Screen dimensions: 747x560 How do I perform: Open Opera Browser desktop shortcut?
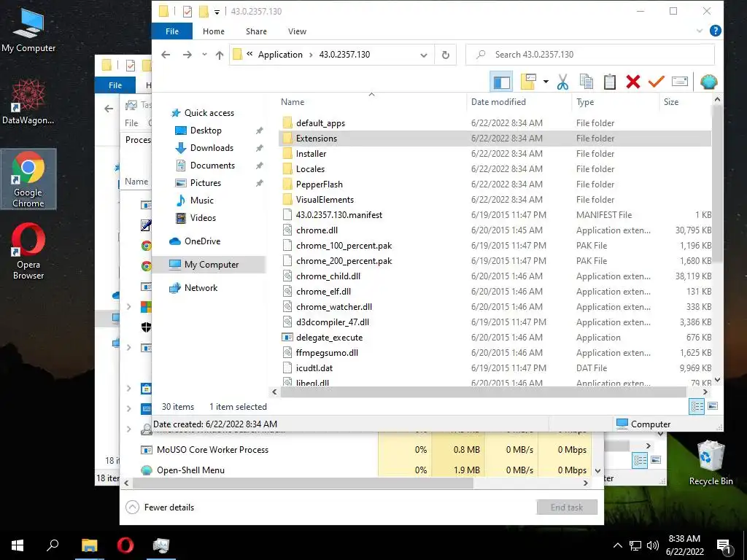[28, 251]
